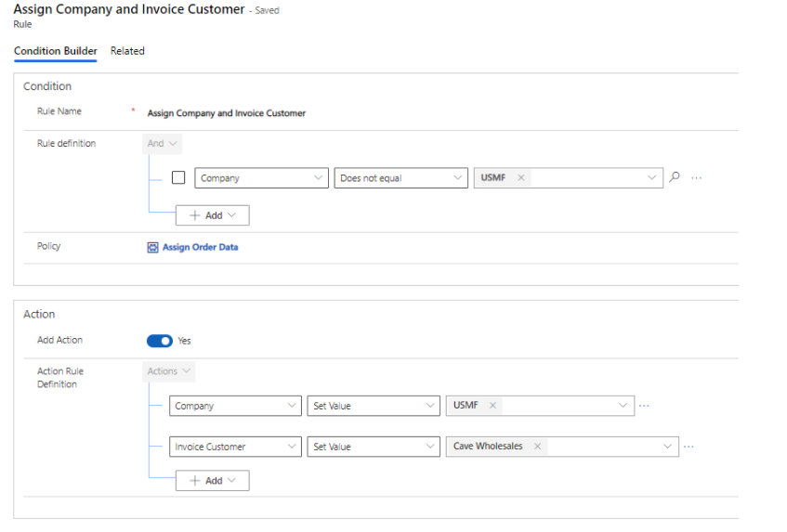Image resolution: width=787 pixels, height=532 pixels.
Task: Open the Invoice Customer field dropdown
Action: coord(235,447)
